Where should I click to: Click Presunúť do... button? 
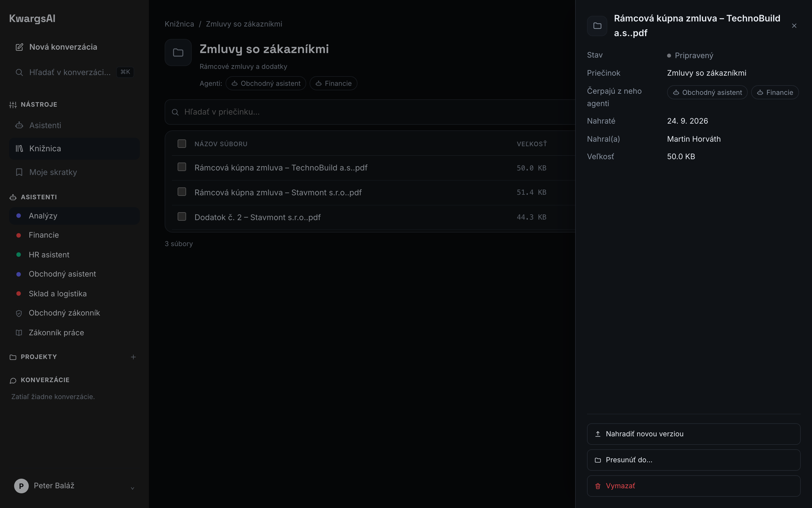(694, 460)
